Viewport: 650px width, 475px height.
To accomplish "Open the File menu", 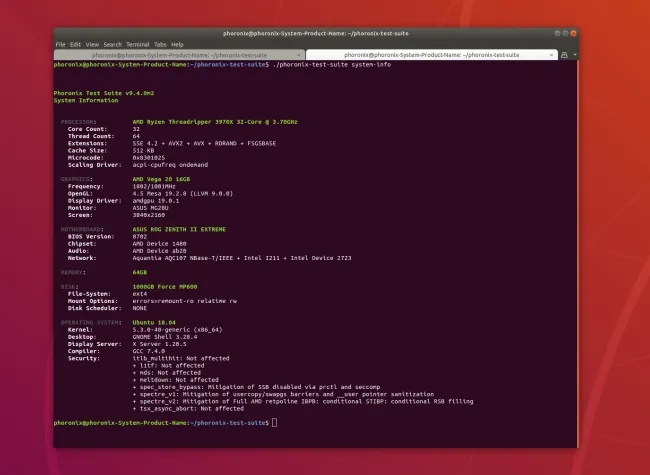I will point(61,44).
